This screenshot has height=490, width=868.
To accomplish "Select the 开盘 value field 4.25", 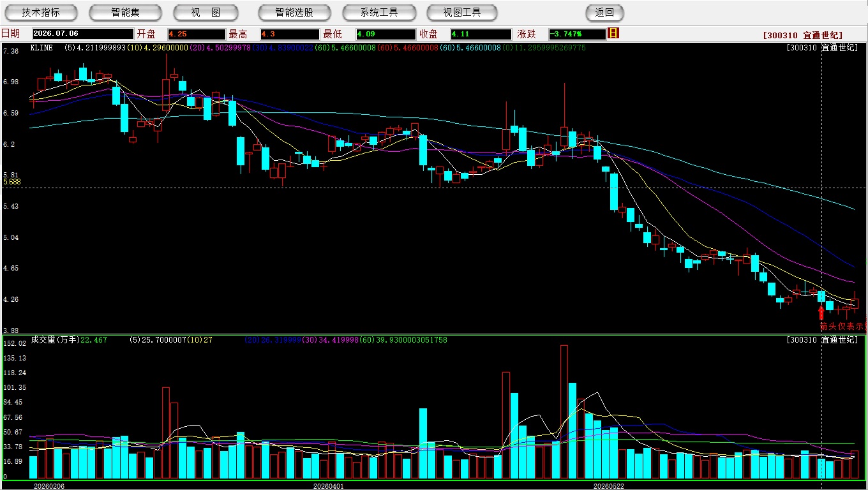I will tap(197, 34).
